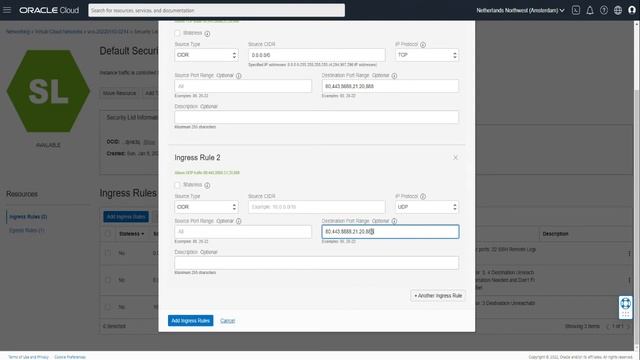
Task: Open the Cookie Preferences link
Action: [70, 357]
